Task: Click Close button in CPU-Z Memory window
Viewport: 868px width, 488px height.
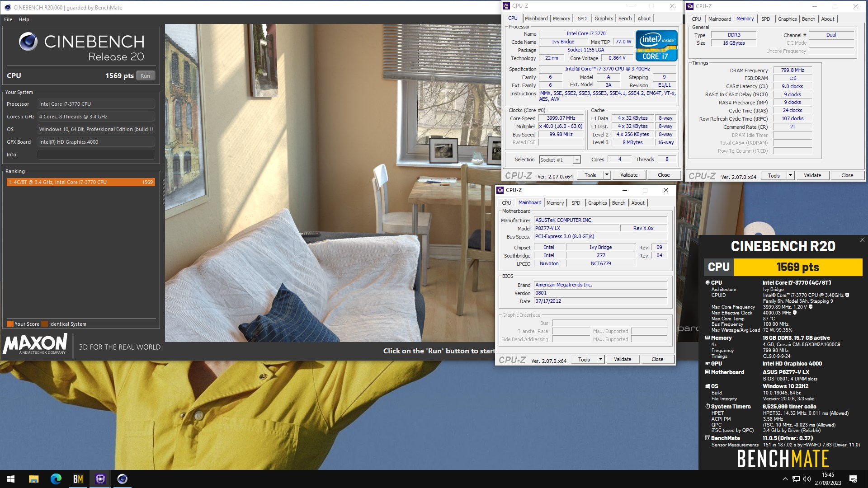Action: (x=847, y=176)
